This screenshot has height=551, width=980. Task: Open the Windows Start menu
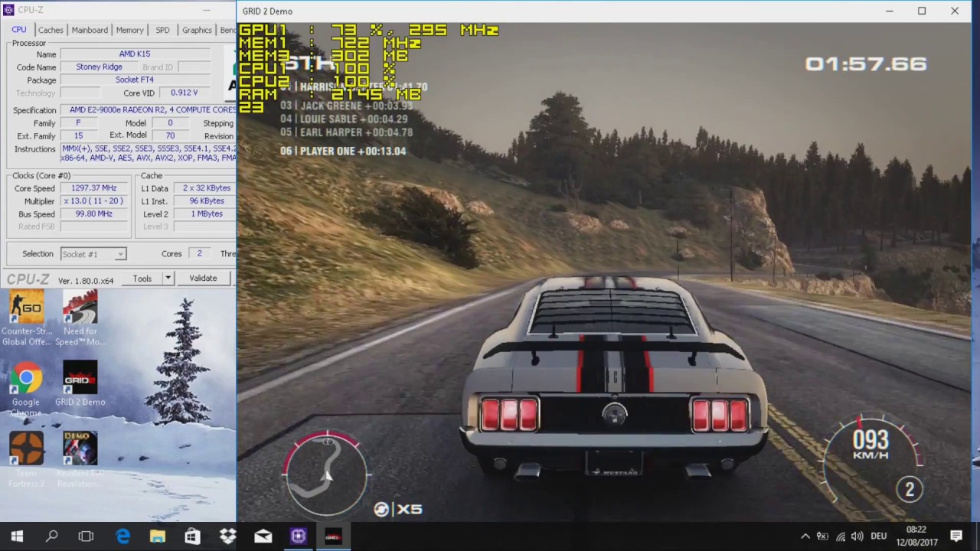pos(17,536)
